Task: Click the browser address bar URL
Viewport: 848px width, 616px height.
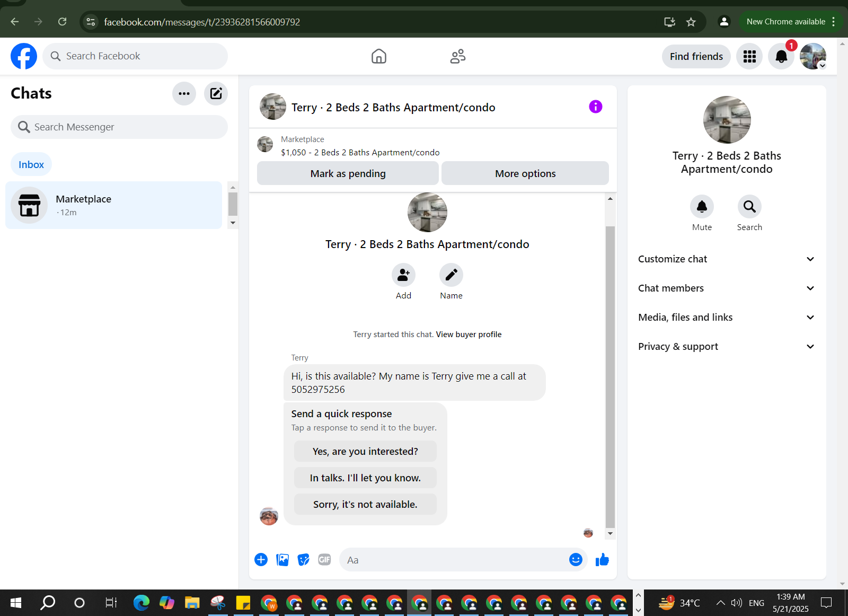Action: coord(202,22)
